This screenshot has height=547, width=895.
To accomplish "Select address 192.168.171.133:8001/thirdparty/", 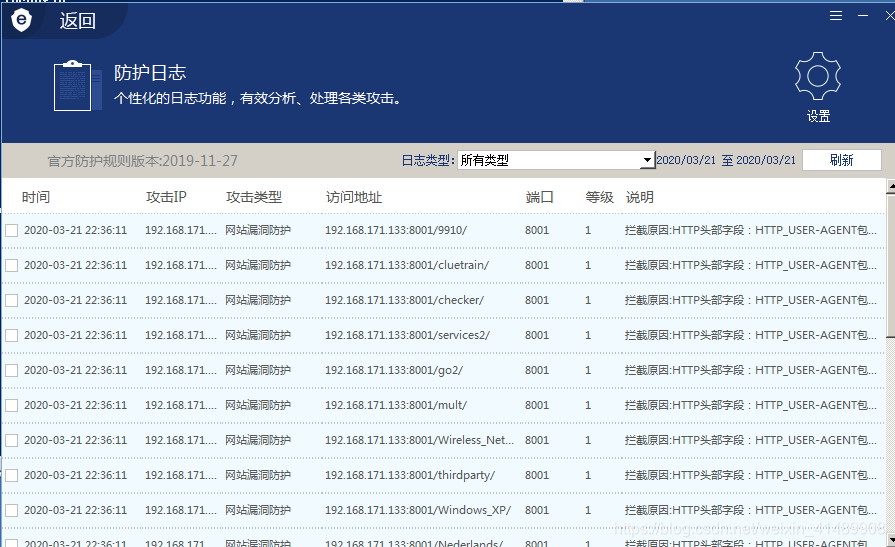I will click(410, 475).
